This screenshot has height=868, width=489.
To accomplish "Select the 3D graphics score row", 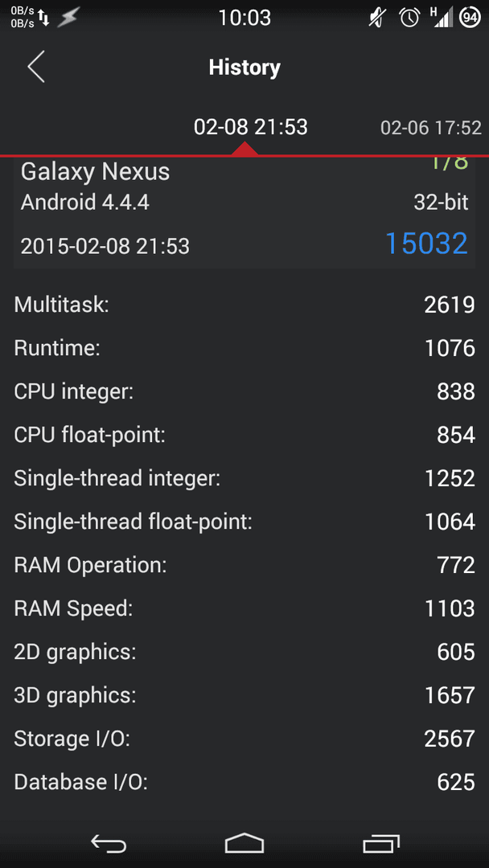I will coord(244,695).
